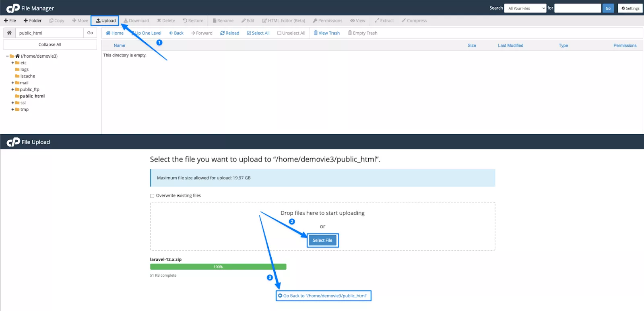Click the Delete toolbar icon
Screen dimensions: 644x311
166,21
